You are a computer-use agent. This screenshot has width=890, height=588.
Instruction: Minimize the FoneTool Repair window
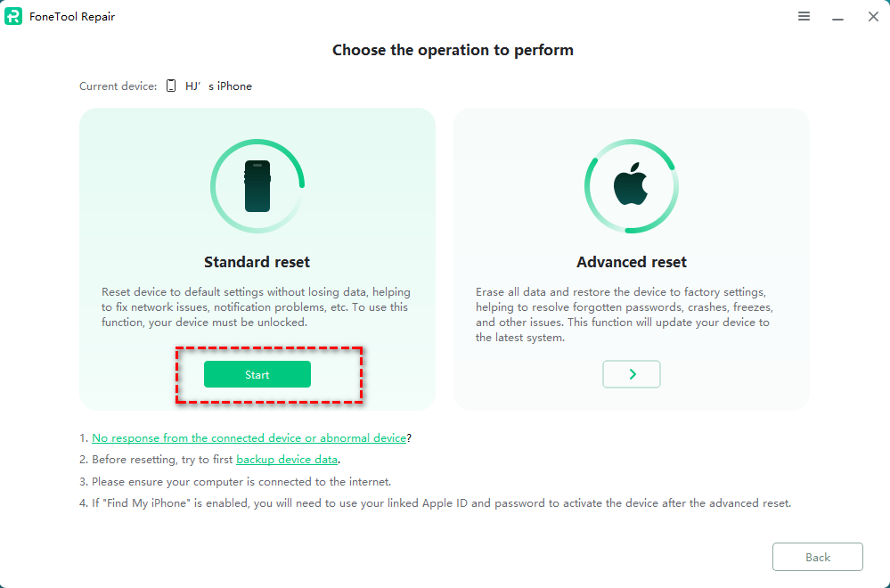coord(838,17)
